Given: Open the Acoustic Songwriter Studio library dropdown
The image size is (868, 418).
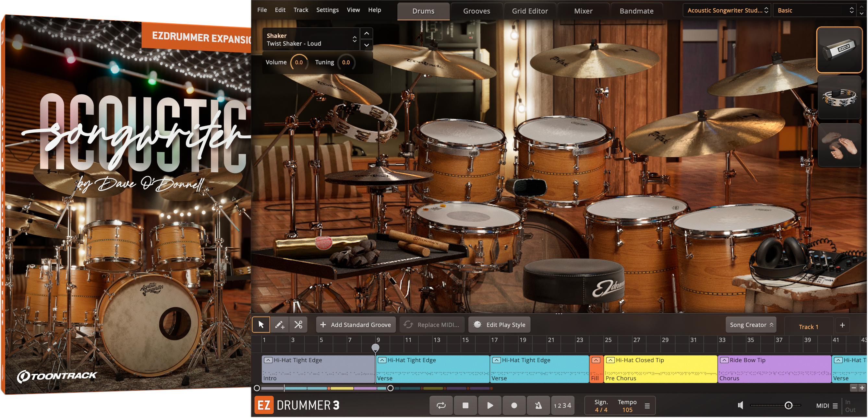Looking at the screenshot, I should (727, 10).
